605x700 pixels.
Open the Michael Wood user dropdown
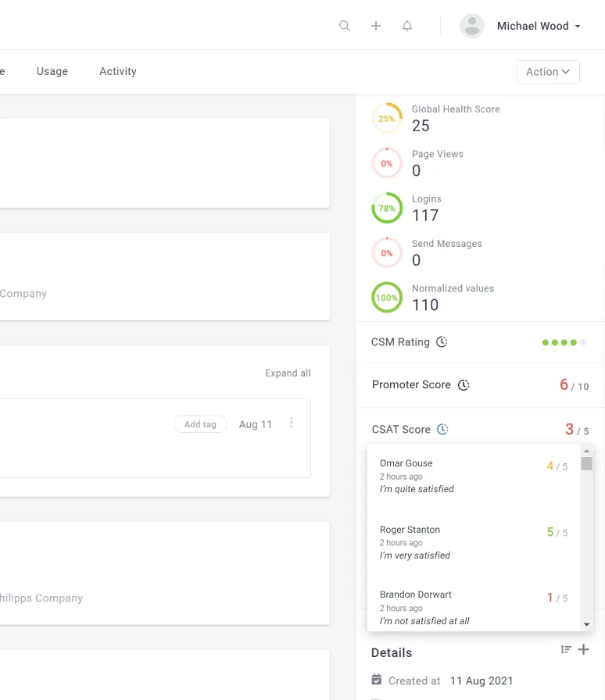[539, 26]
